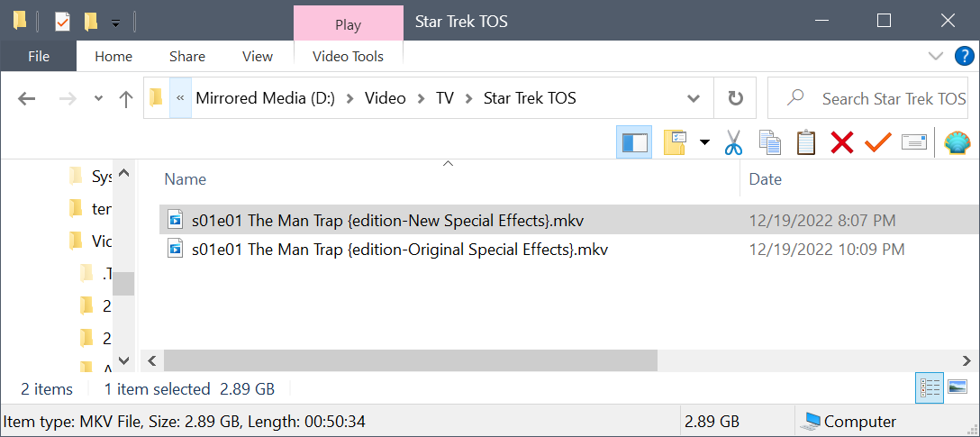Image resolution: width=980 pixels, height=437 pixels.
Task: Click the Star Trek TOS breadcrumb
Action: coord(530,98)
